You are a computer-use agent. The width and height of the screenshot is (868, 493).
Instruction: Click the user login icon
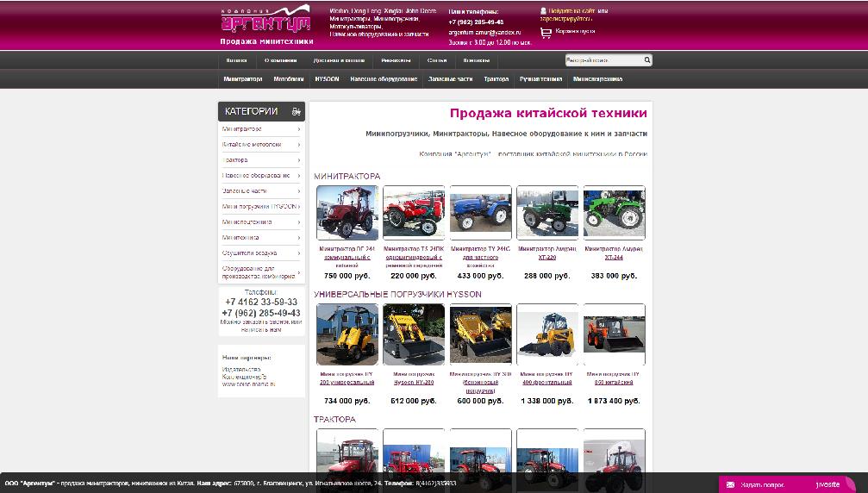pyautogui.click(x=543, y=10)
